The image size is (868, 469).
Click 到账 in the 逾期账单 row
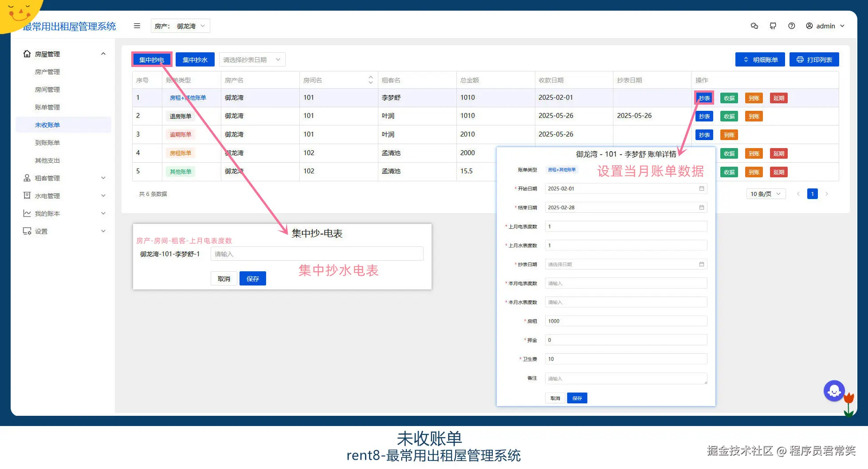729,135
